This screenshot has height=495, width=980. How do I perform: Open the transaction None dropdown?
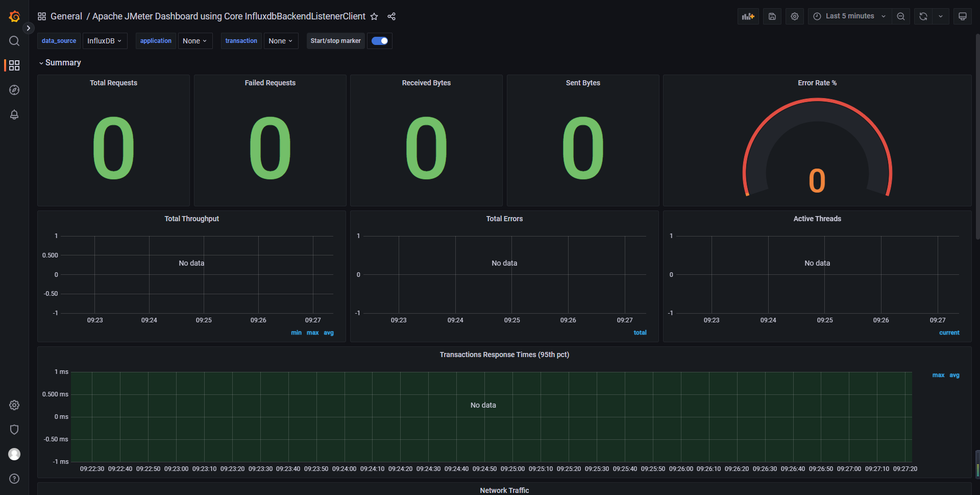(x=281, y=41)
